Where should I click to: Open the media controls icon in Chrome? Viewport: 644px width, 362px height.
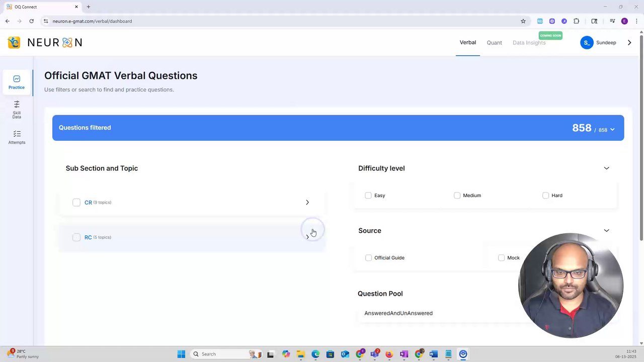(x=612, y=21)
